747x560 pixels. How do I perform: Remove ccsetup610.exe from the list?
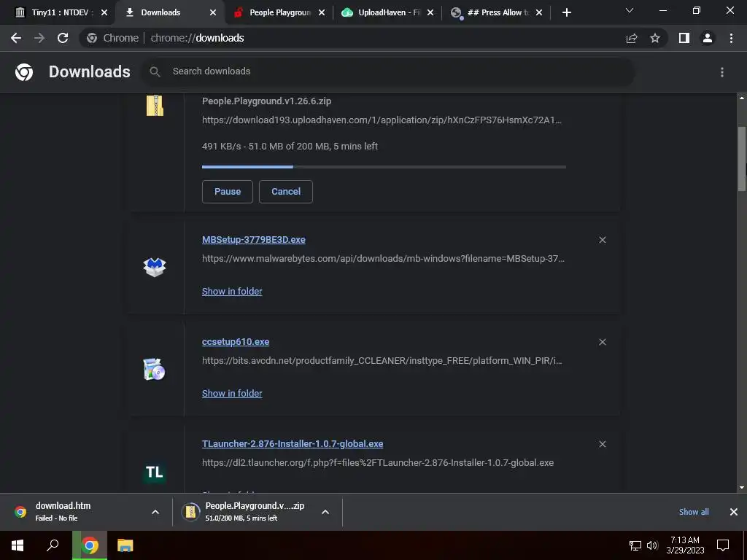pos(603,343)
